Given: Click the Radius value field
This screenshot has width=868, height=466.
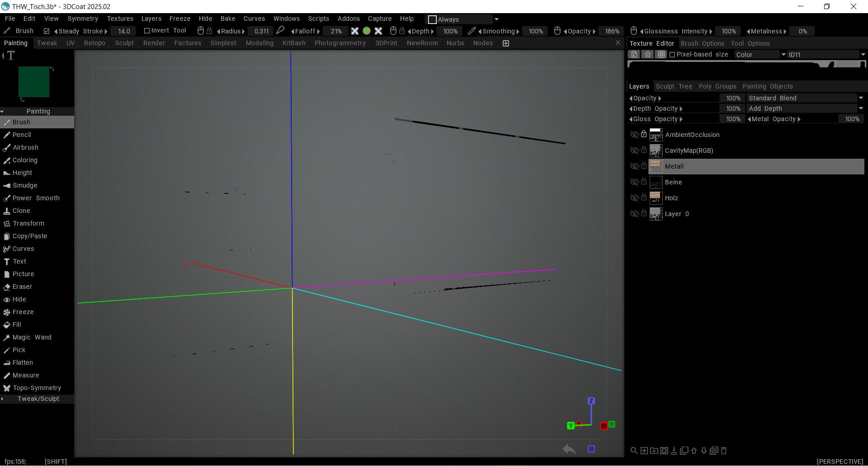Looking at the screenshot, I should 261,31.
